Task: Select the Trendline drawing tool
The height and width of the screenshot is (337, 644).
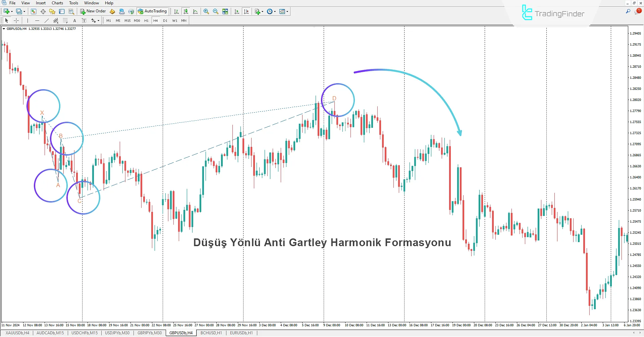Action: tap(46, 20)
